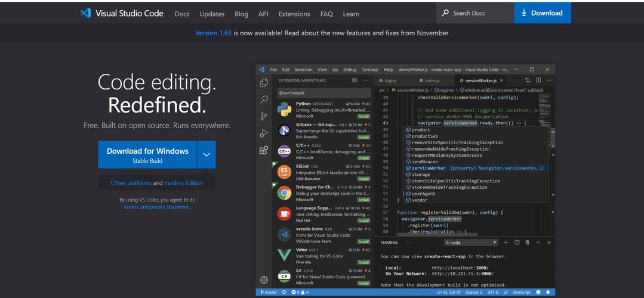Switch to the App.js tab
This screenshot has width=644, height=298.
pos(392,80)
